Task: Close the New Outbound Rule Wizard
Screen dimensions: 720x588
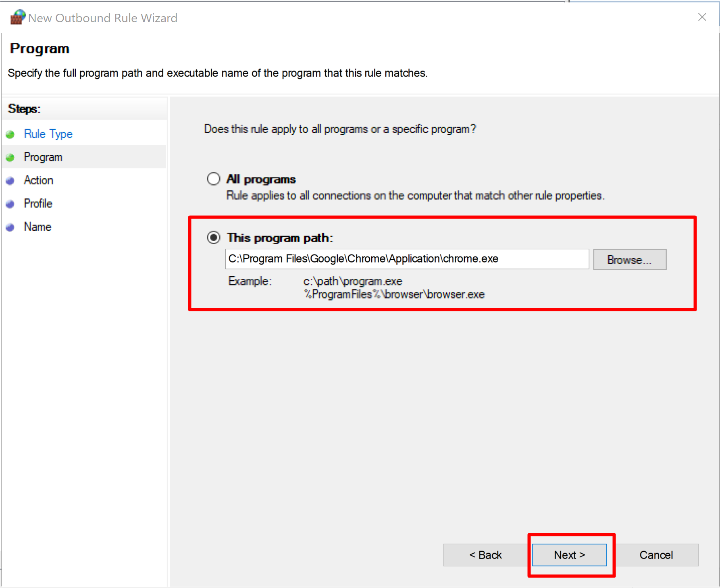Action: [x=702, y=17]
